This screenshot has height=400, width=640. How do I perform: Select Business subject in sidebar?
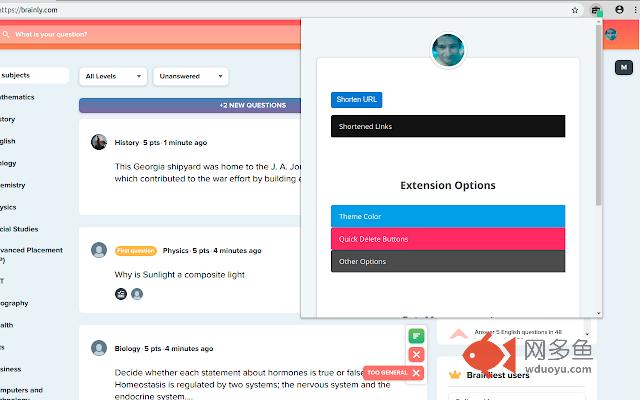11,369
